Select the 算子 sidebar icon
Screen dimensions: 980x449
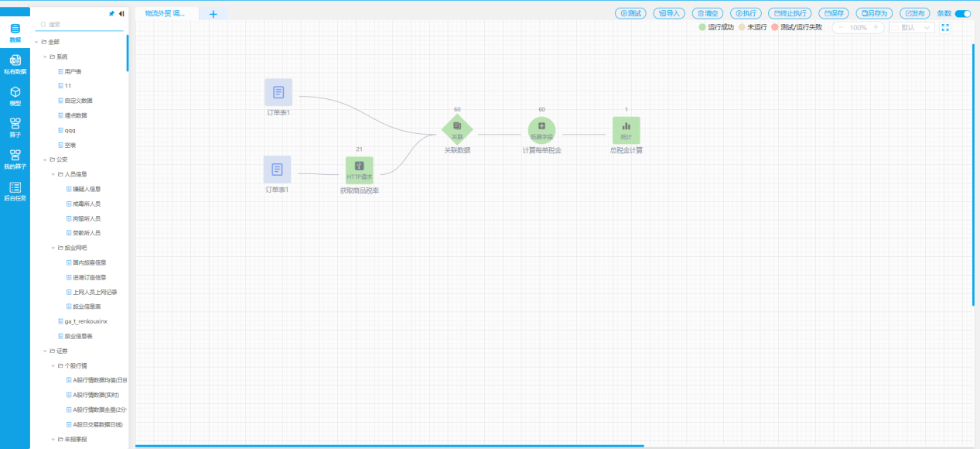coord(15,127)
